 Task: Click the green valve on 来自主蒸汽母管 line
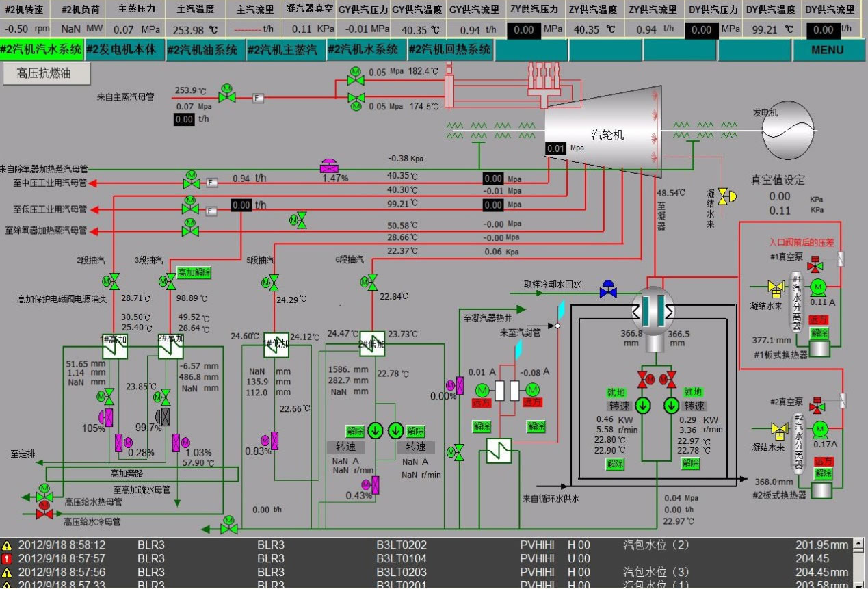[x=227, y=96]
